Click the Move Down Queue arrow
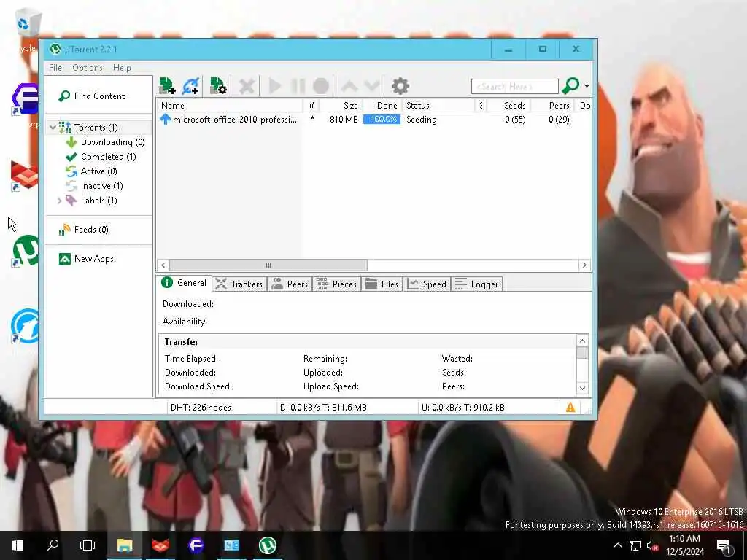 pos(372,86)
